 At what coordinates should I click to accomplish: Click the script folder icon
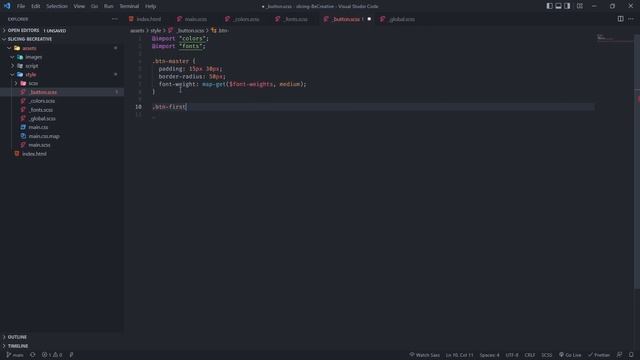(20, 66)
